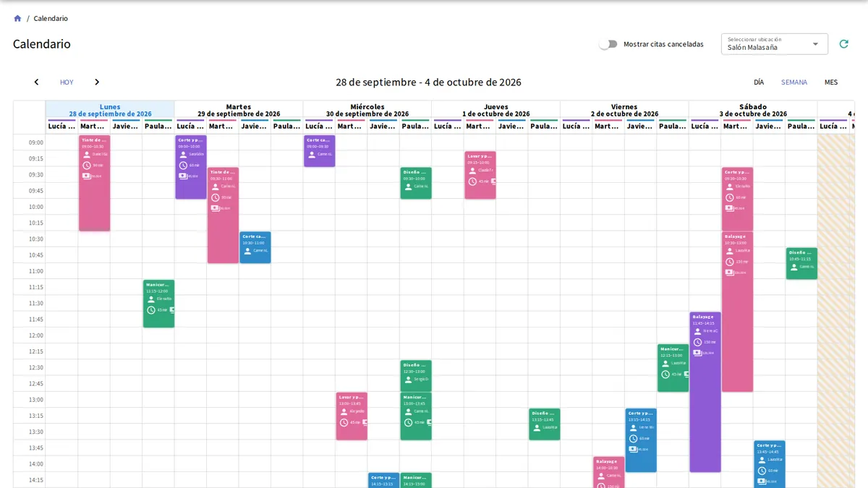Click Lucía column header under Sábado

[705, 127]
